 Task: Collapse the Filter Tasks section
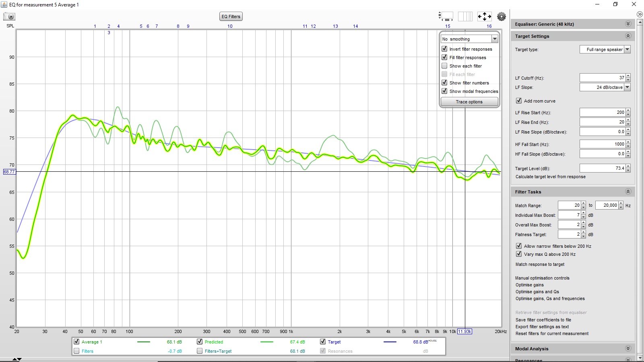tap(628, 192)
